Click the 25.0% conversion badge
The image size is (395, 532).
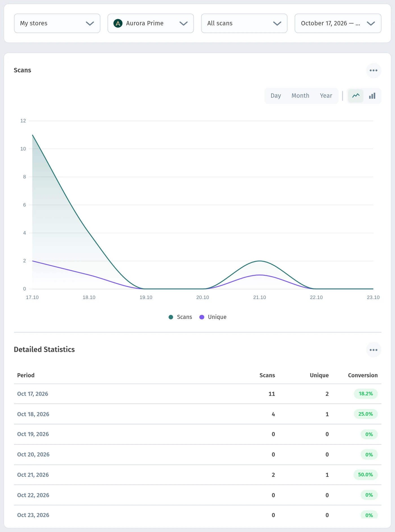[x=366, y=414]
